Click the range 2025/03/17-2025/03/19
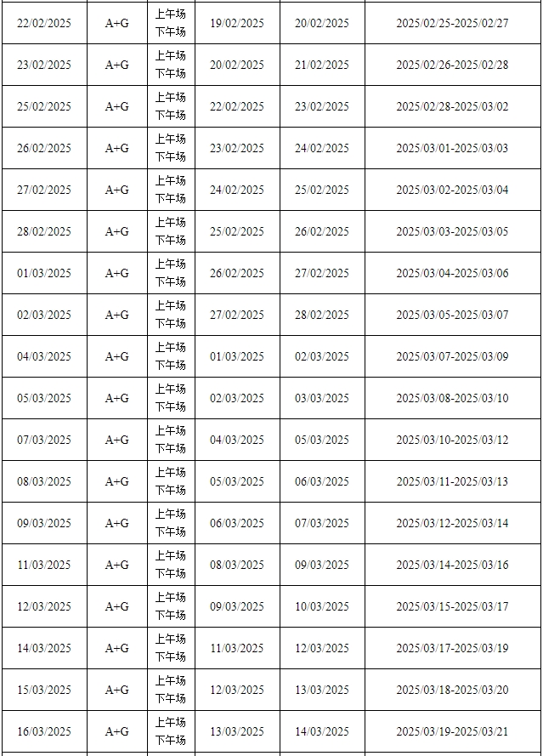The image size is (543, 756). (452, 648)
